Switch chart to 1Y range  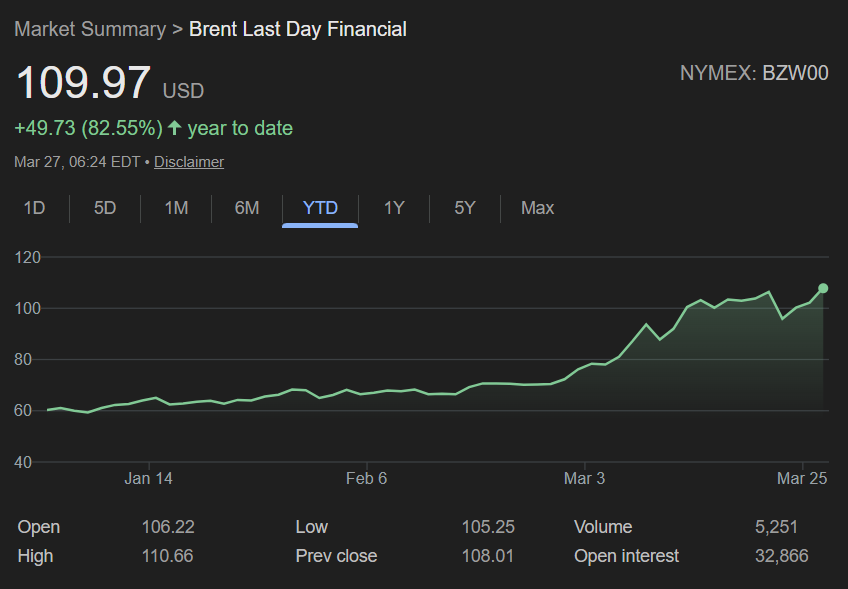(x=394, y=208)
